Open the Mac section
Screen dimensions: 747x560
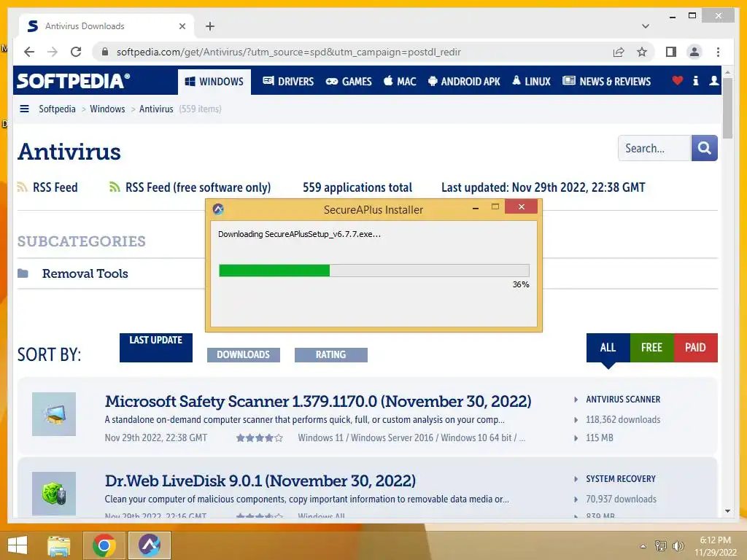tap(400, 82)
